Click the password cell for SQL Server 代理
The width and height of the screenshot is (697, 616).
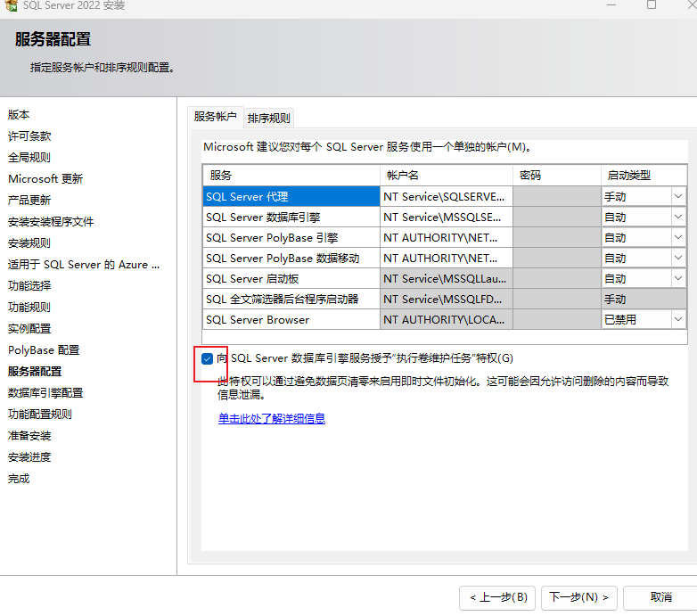click(x=557, y=196)
